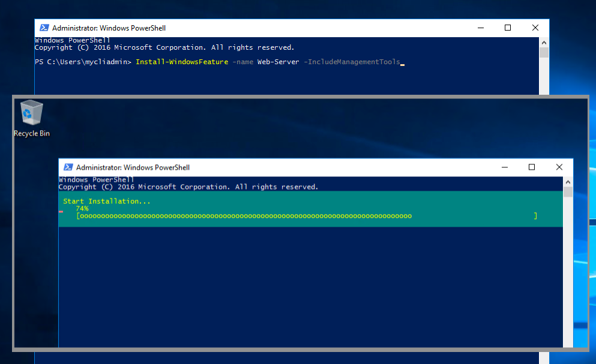
Task: Click the copyright line in the back PowerShell window
Action: [164, 47]
